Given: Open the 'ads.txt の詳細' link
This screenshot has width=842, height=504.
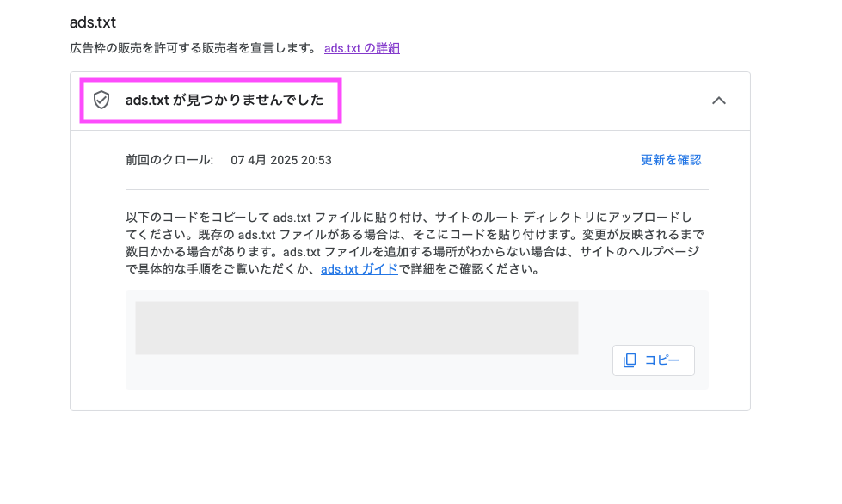Looking at the screenshot, I should [x=362, y=48].
